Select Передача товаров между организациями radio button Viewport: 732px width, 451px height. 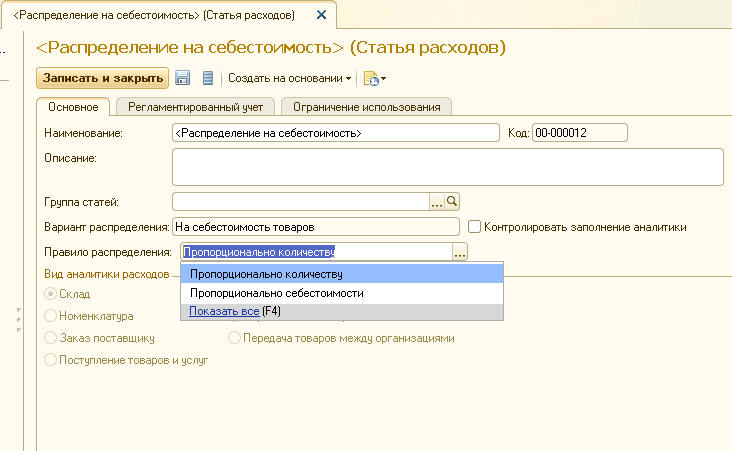(234, 338)
